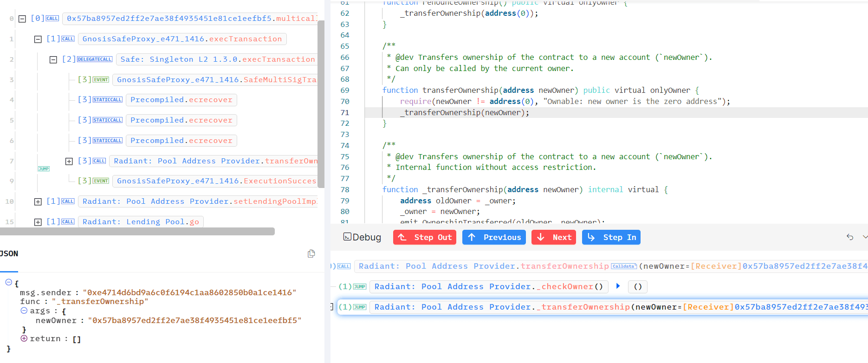This screenshot has height=363, width=868.
Task: Click the blue return arrow after _checkOwner()
Action: (x=618, y=286)
